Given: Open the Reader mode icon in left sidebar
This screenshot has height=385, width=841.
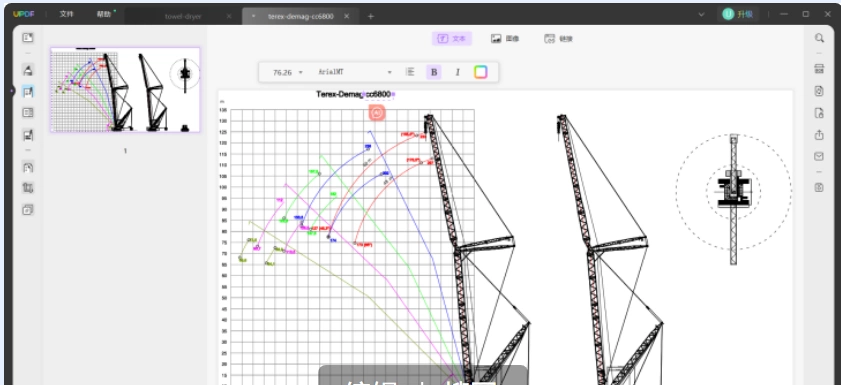Looking at the screenshot, I should click(x=28, y=38).
